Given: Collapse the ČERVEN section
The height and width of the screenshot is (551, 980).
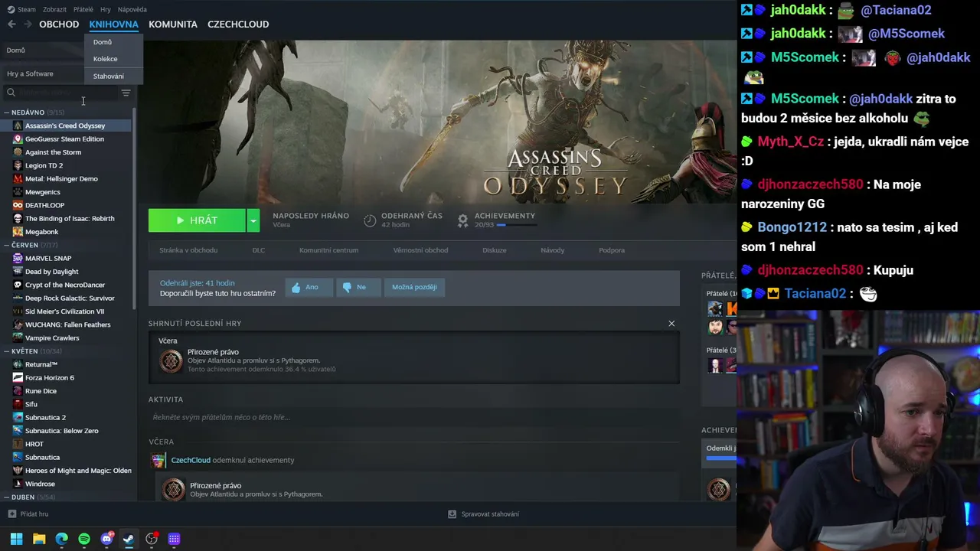Looking at the screenshot, I should tap(6, 246).
